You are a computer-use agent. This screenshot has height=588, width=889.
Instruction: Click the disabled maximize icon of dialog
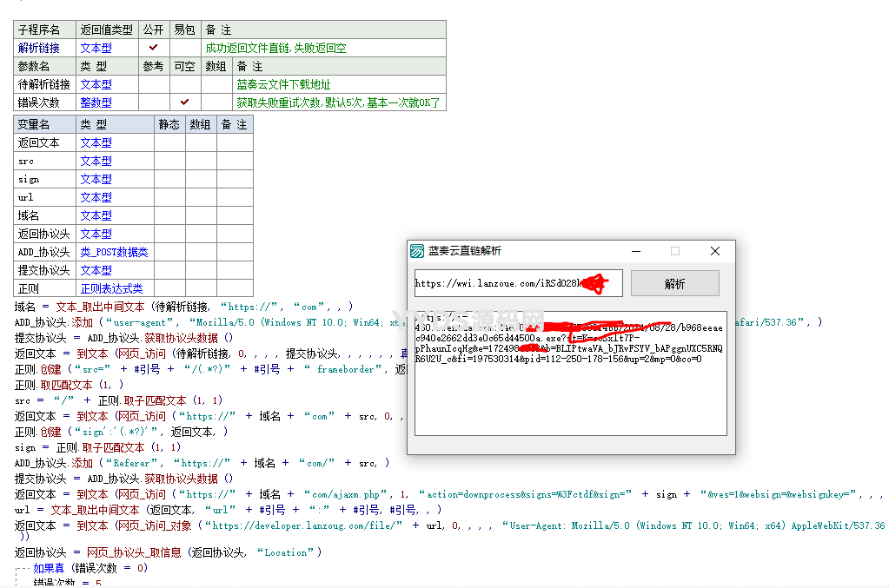tap(675, 251)
